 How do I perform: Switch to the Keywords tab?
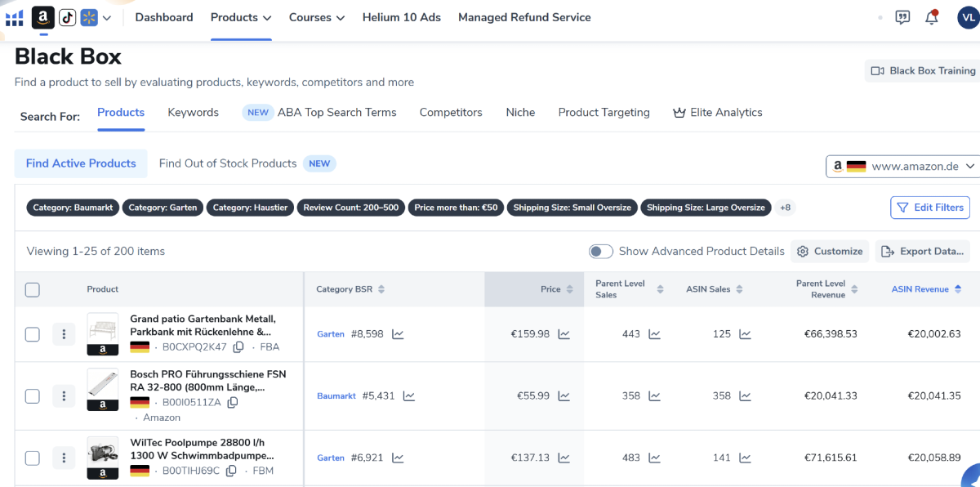194,113
